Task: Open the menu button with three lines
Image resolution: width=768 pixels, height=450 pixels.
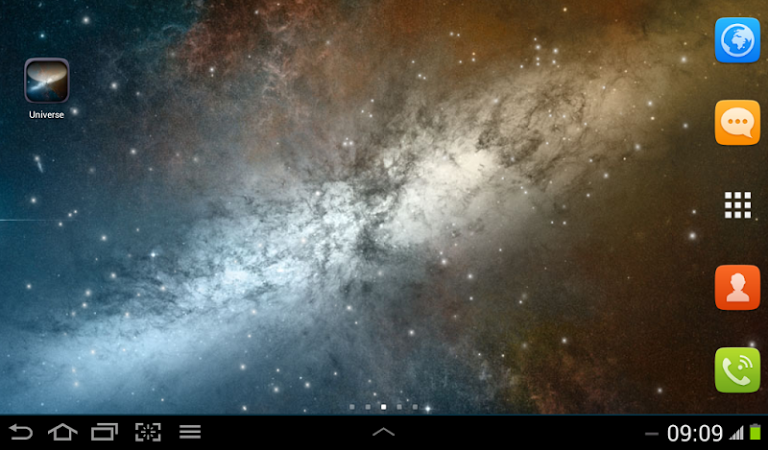Action: coord(190,432)
